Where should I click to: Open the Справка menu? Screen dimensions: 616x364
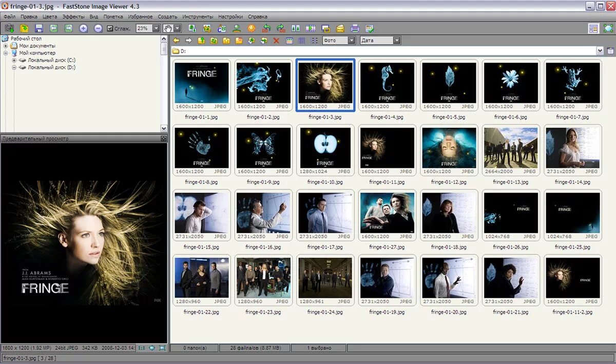coord(257,17)
